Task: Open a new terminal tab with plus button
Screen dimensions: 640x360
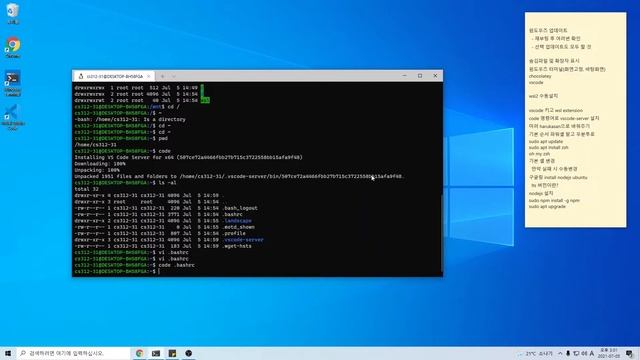Action: [162, 76]
